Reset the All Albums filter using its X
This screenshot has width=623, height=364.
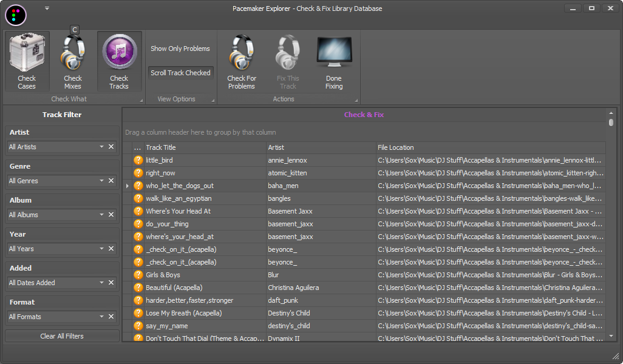[111, 214]
